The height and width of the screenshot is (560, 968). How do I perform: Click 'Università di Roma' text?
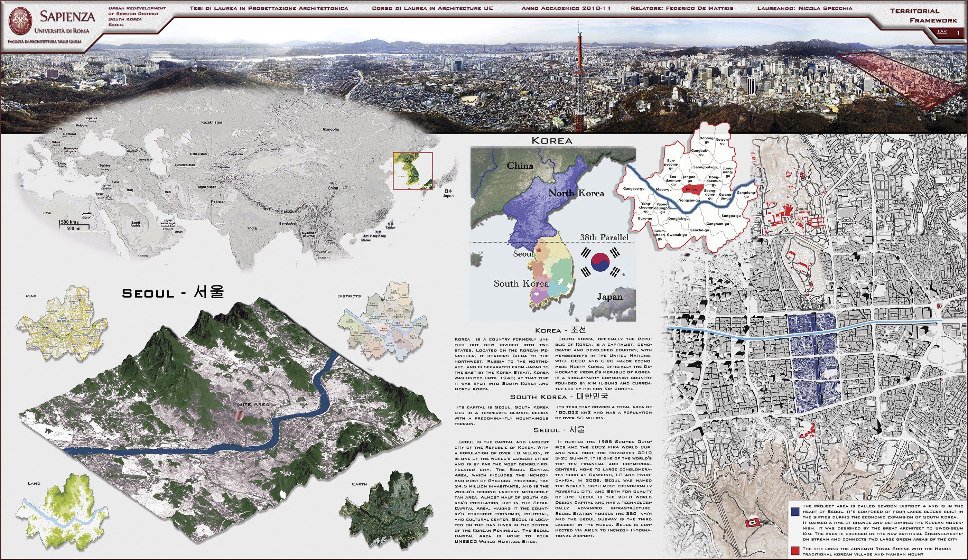point(62,31)
